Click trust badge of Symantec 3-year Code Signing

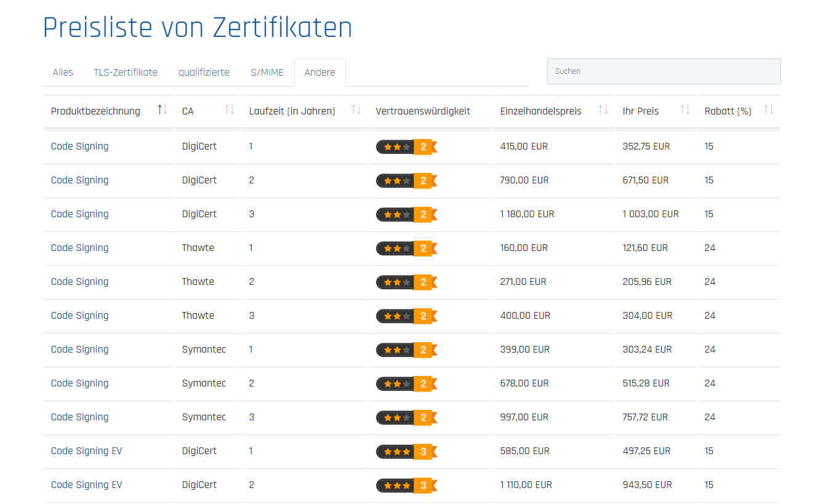[407, 418]
